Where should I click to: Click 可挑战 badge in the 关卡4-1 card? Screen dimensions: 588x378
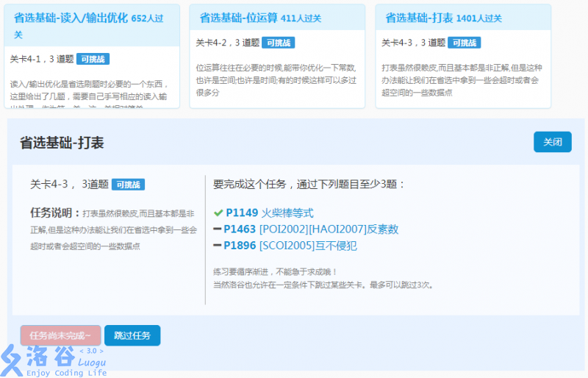[x=93, y=59]
